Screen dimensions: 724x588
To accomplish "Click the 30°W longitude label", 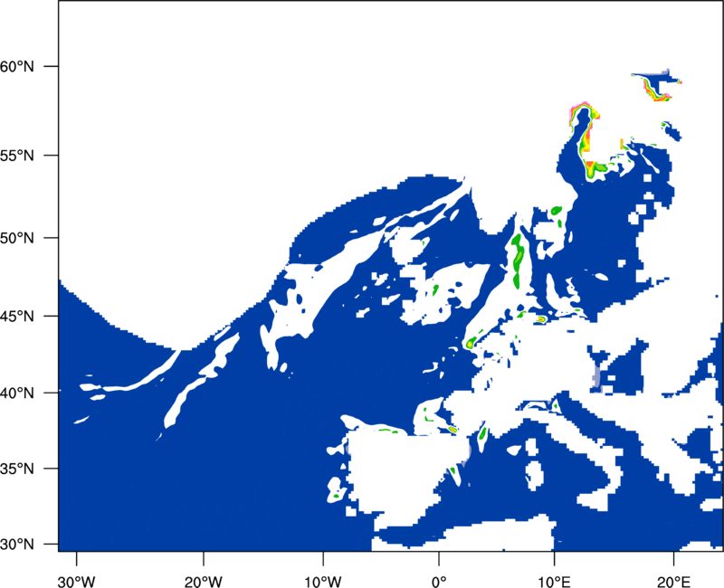I will pyautogui.click(x=77, y=582).
